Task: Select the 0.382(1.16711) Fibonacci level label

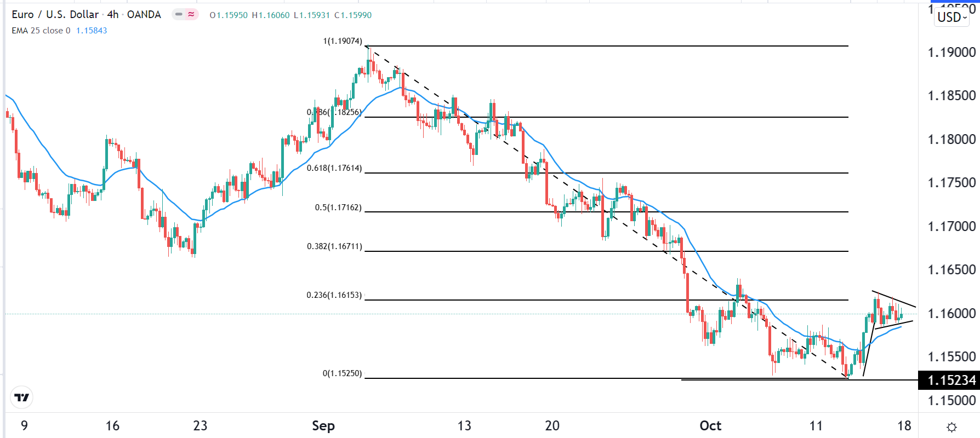Action: coord(334,246)
